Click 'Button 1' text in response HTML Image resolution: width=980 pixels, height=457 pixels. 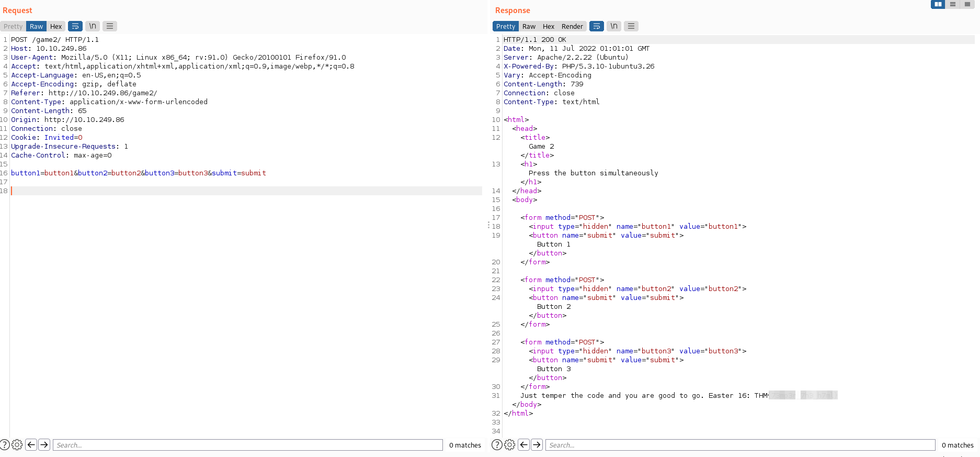[553, 244]
